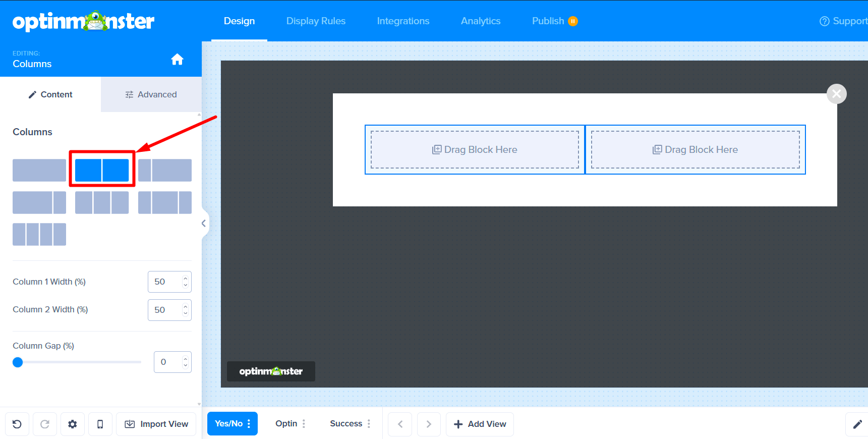Choose the four equal columns layout
This screenshot has height=439, width=868.
click(x=39, y=234)
